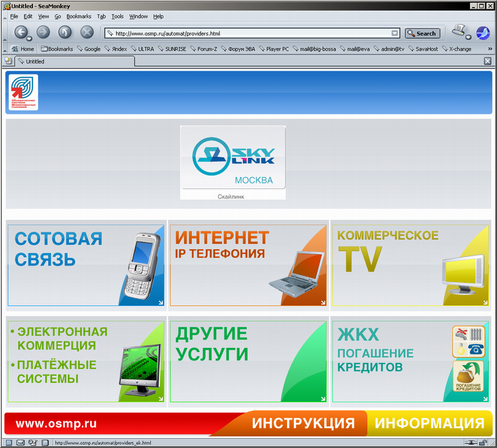Open the mail@big-bossa bookmark
The image size is (497, 448).
314,49
